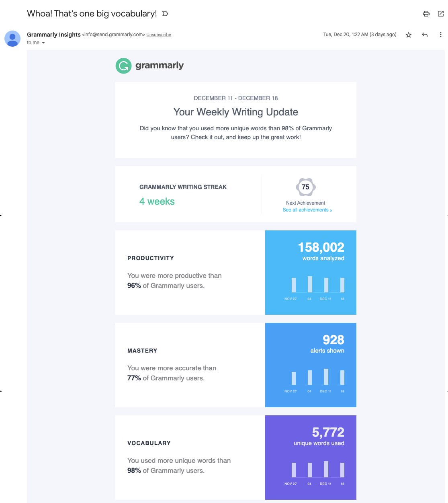Click the email date Tue, Dec 20
448x503 pixels.
pos(360,35)
